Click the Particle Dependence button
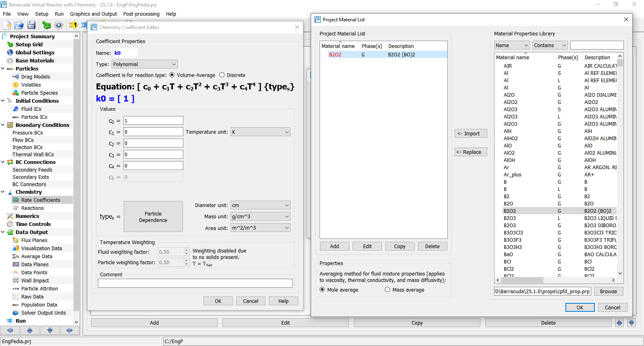The image size is (644, 346). (x=153, y=217)
